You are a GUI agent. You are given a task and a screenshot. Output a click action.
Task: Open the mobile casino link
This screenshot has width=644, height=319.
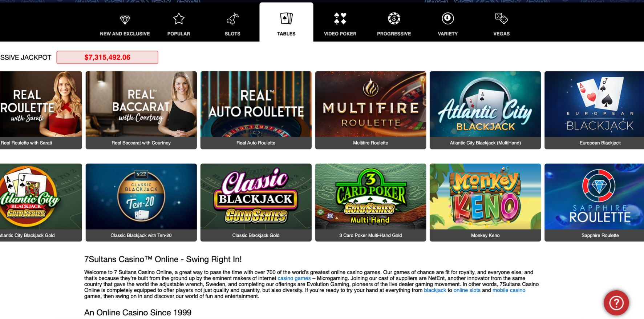[x=509, y=290]
